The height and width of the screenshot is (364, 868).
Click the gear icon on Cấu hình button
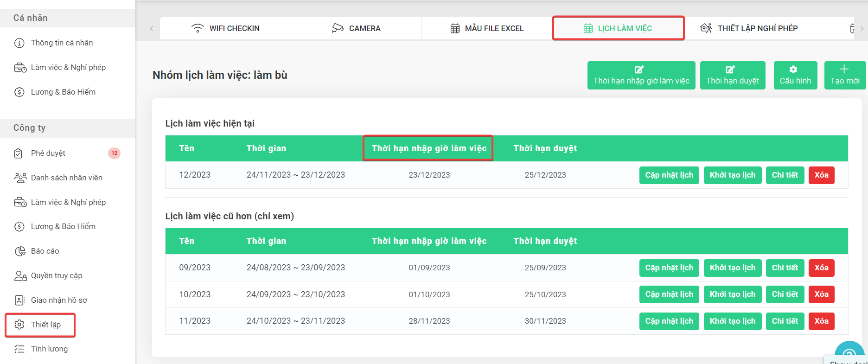(793, 70)
